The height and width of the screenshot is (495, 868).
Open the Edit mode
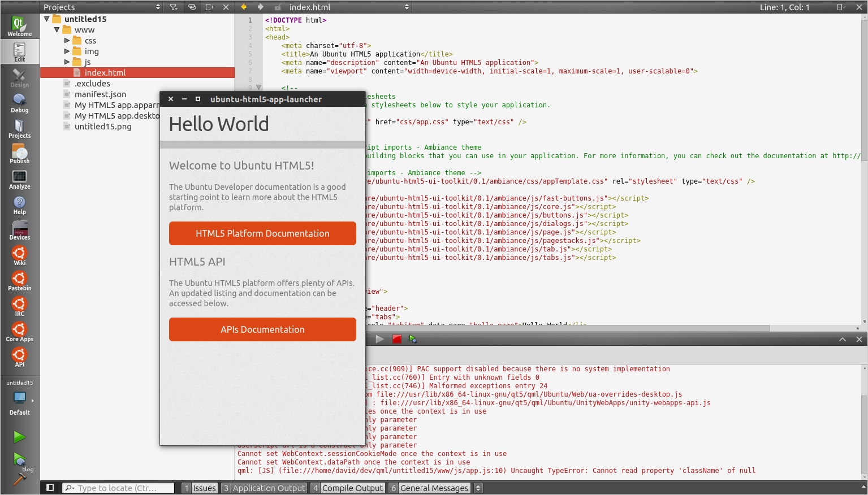[19, 52]
